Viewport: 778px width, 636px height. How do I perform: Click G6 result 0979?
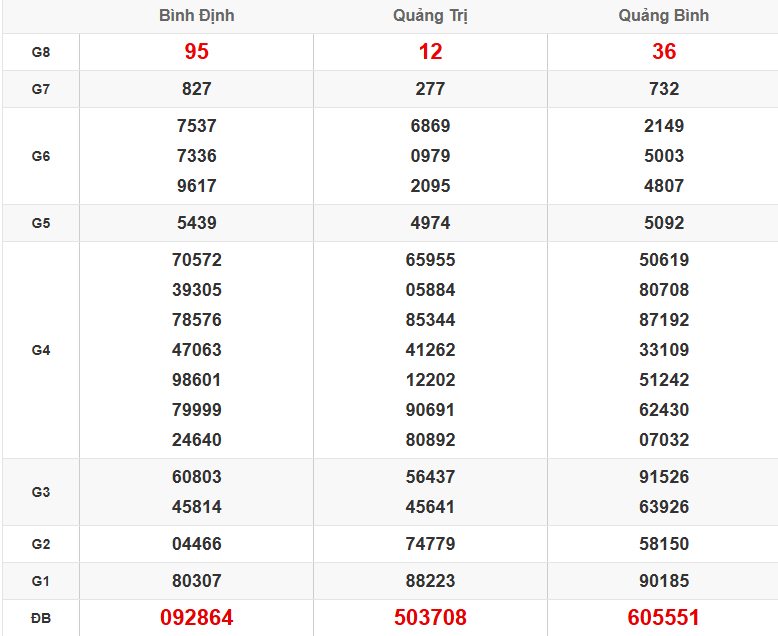pyautogui.click(x=430, y=156)
